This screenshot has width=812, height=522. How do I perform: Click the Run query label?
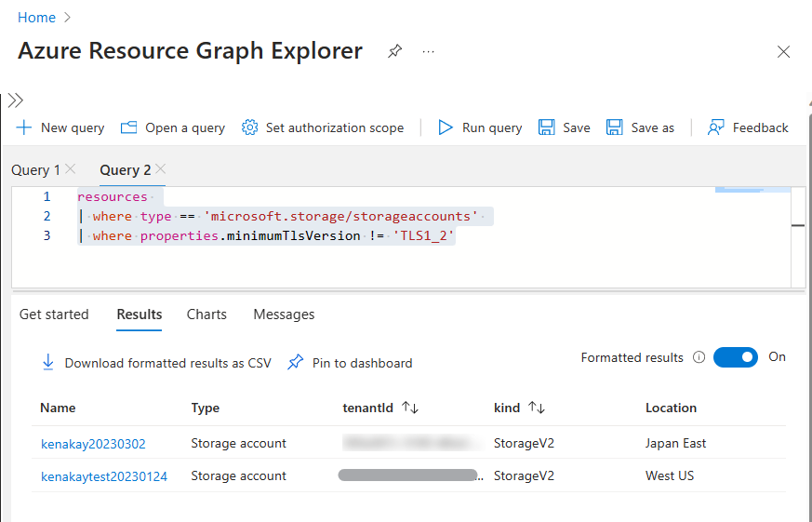[492, 127]
